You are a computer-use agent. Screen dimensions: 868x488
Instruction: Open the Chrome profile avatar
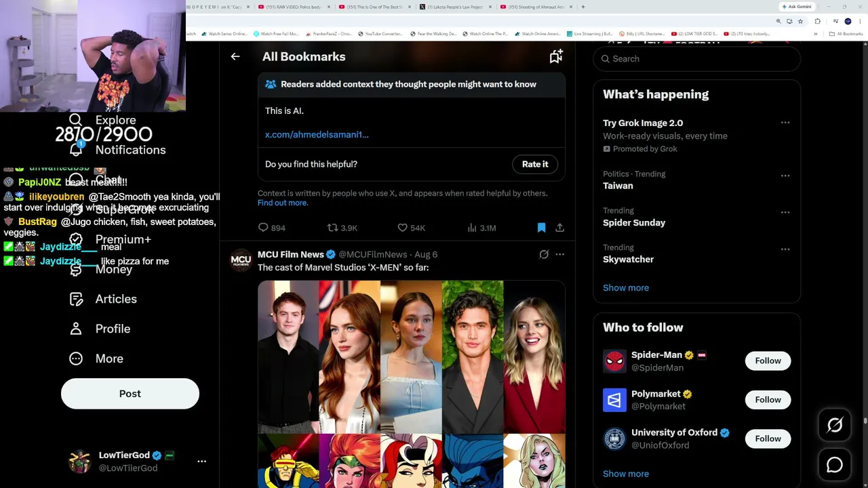tap(848, 22)
